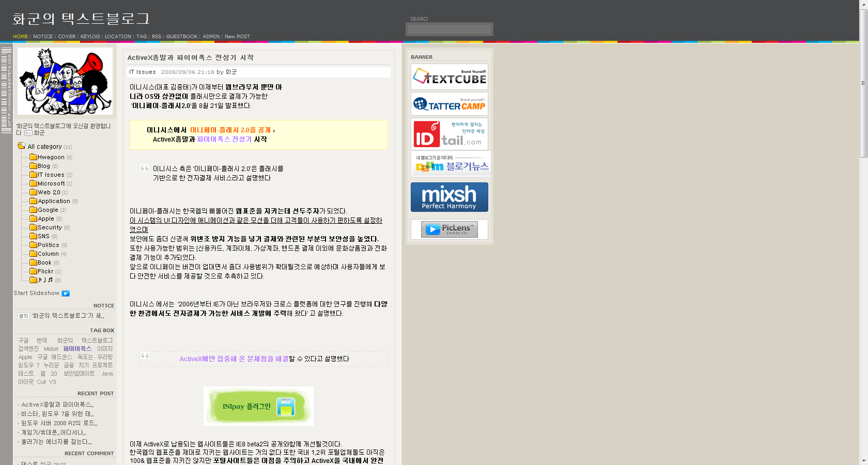868x465 pixels.
Task: Click the 구글 tag in Tag Box
Action: pyautogui.click(x=24, y=340)
